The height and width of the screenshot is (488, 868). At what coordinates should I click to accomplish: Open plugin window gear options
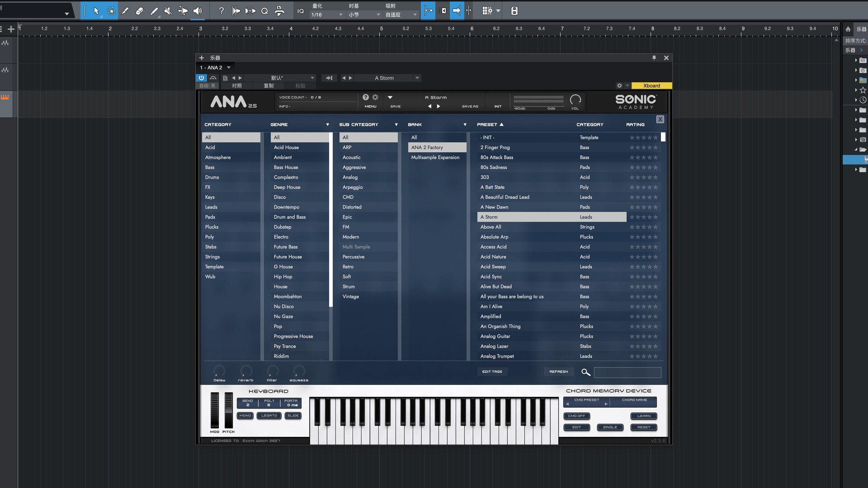click(619, 85)
